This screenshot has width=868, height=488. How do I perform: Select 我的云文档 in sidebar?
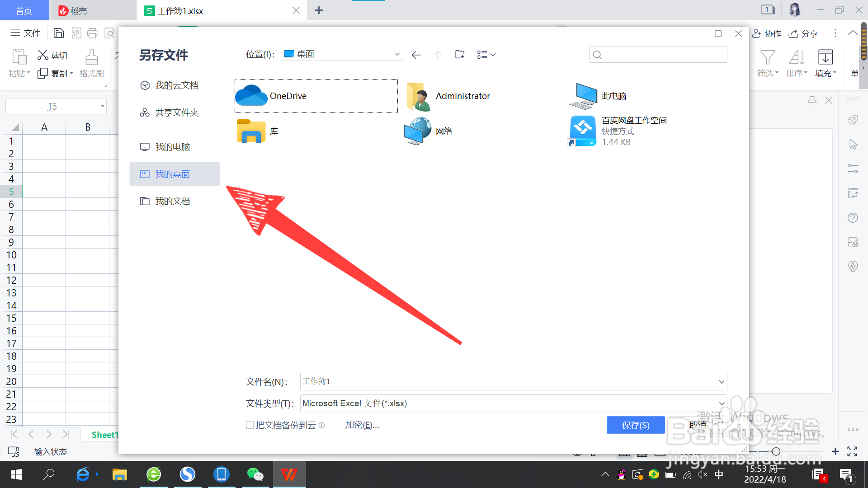[176, 85]
